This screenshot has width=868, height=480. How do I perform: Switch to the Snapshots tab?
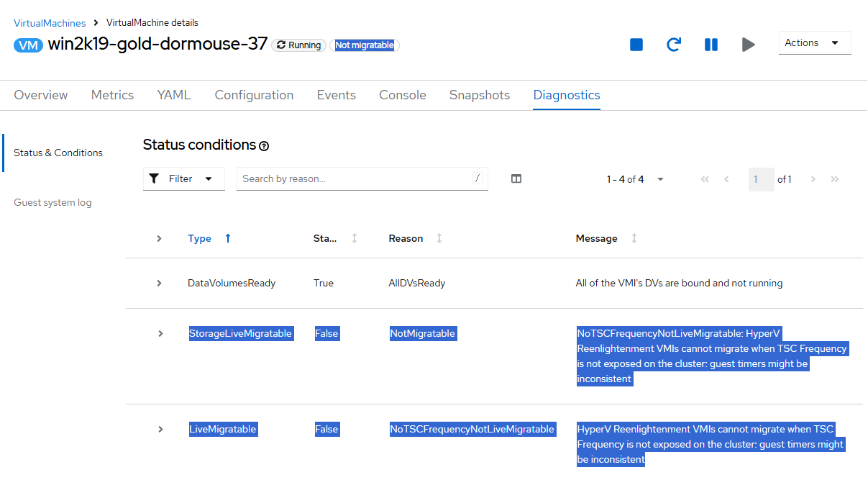(480, 95)
